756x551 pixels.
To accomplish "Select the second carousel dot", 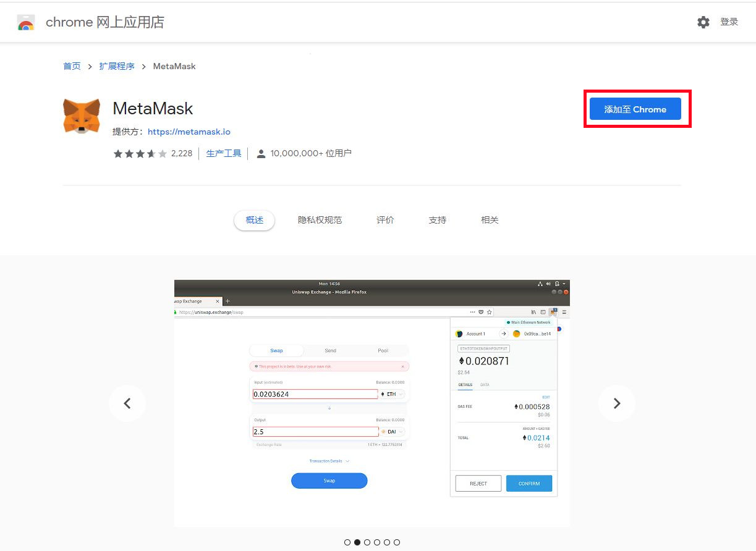I will (357, 542).
